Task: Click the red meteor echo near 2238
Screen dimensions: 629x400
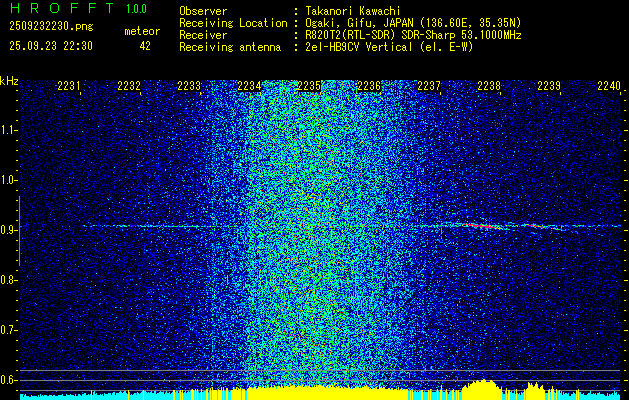Action: [483, 226]
